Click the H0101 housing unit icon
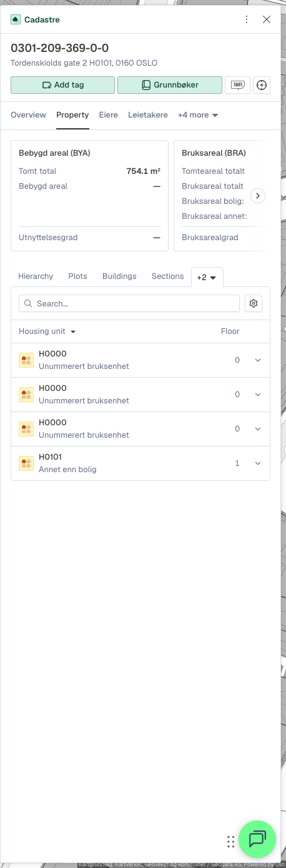 click(26, 463)
